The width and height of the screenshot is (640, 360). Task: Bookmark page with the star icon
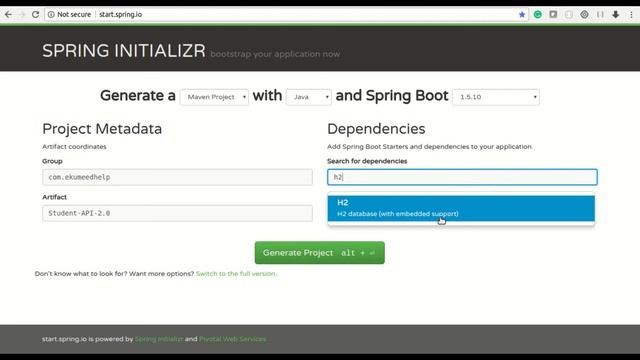point(522,14)
